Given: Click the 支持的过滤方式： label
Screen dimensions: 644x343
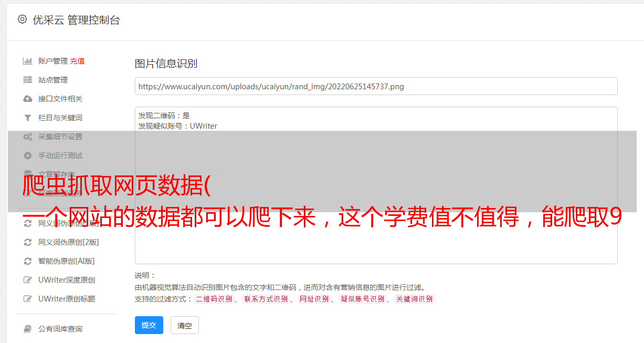Looking at the screenshot, I should 164,299.
